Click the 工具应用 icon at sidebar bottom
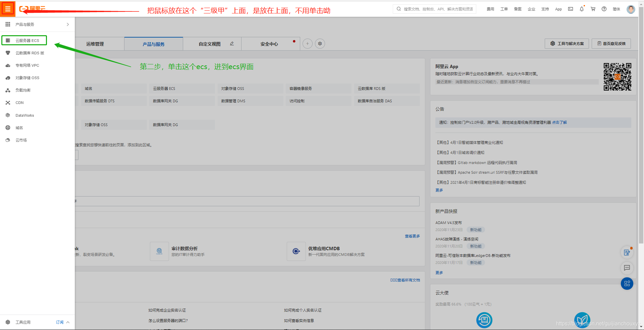 click(x=8, y=322)
